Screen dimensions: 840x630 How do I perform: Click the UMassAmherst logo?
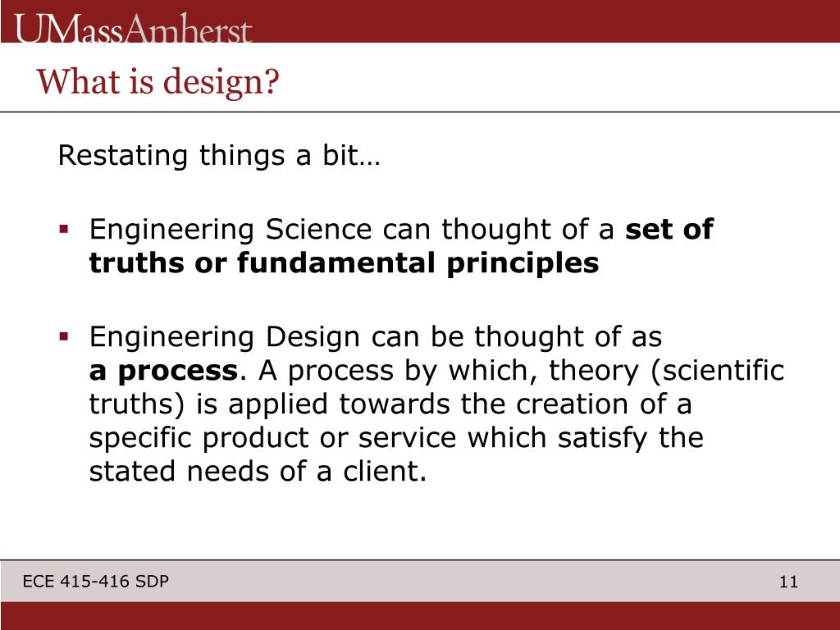pyautogui.click(x=133, y=29)
